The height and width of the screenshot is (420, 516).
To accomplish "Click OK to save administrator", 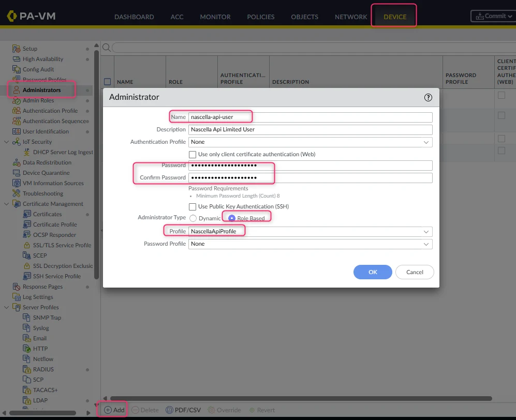I will pyautogui.click(x=373, y=272).
